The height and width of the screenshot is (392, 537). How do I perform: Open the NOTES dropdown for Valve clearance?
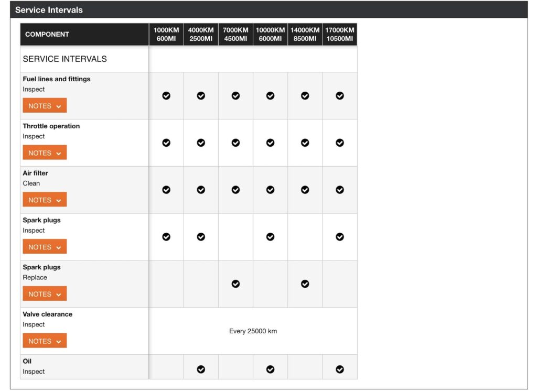point(45,341)
